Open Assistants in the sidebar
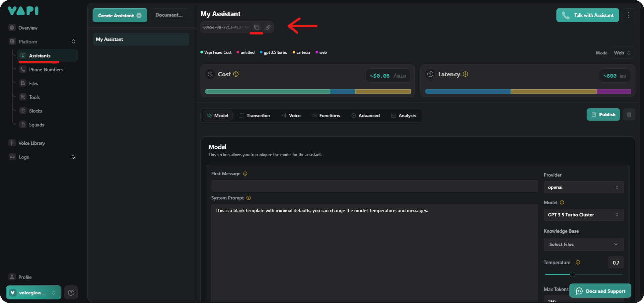The image size is (644, 303). pos(47,56)
